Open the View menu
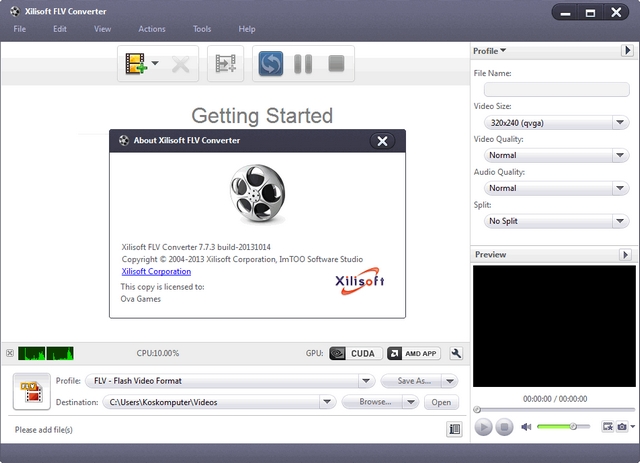Image resolution: width=640 pixels, height=463 pixels. [x=102, y=29]
